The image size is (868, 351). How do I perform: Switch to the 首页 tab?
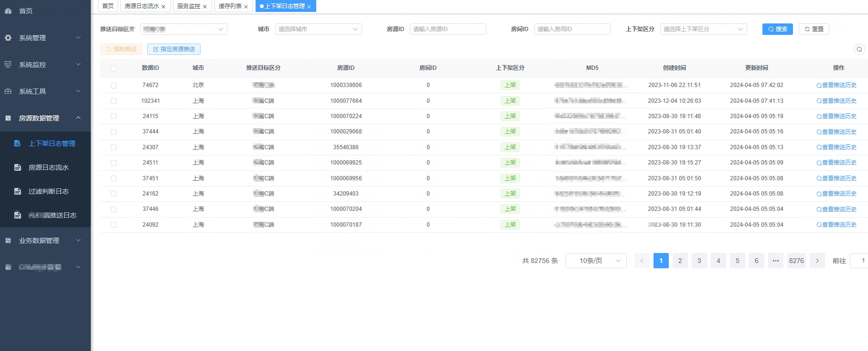(x=108, y=6)
